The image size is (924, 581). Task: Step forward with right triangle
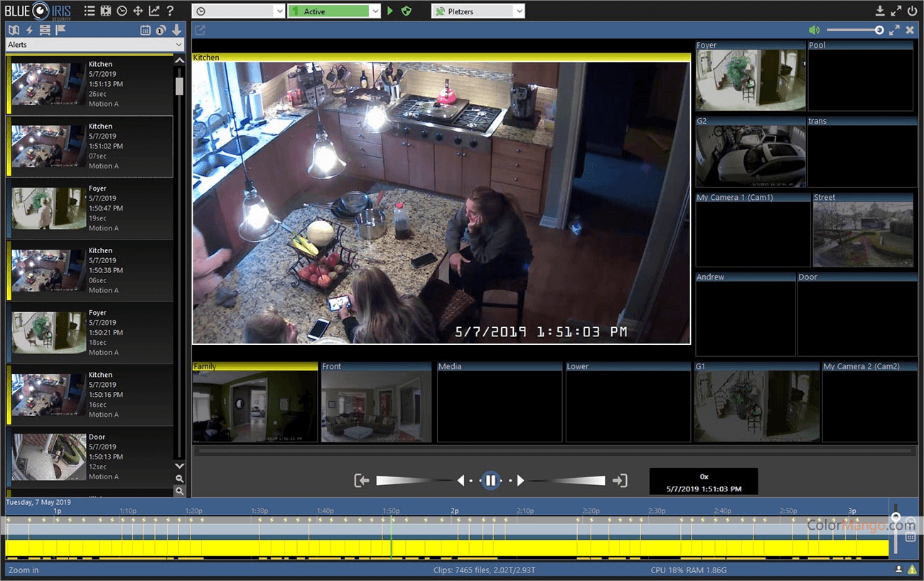coord(520,481)
